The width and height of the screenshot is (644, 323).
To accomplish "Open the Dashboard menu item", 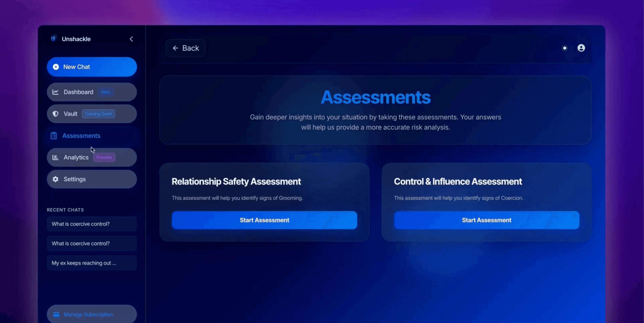I will 78,92.
